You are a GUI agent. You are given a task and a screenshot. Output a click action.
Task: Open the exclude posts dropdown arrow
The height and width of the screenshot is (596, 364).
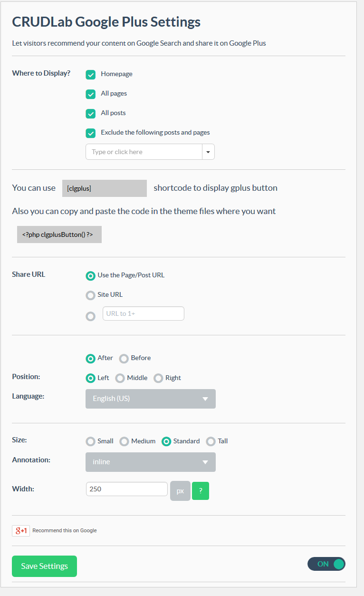[x=209, y=152]
